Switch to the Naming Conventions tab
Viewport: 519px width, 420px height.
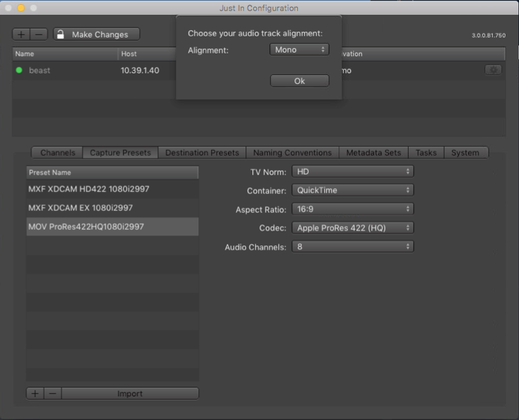tap(292, 153)
